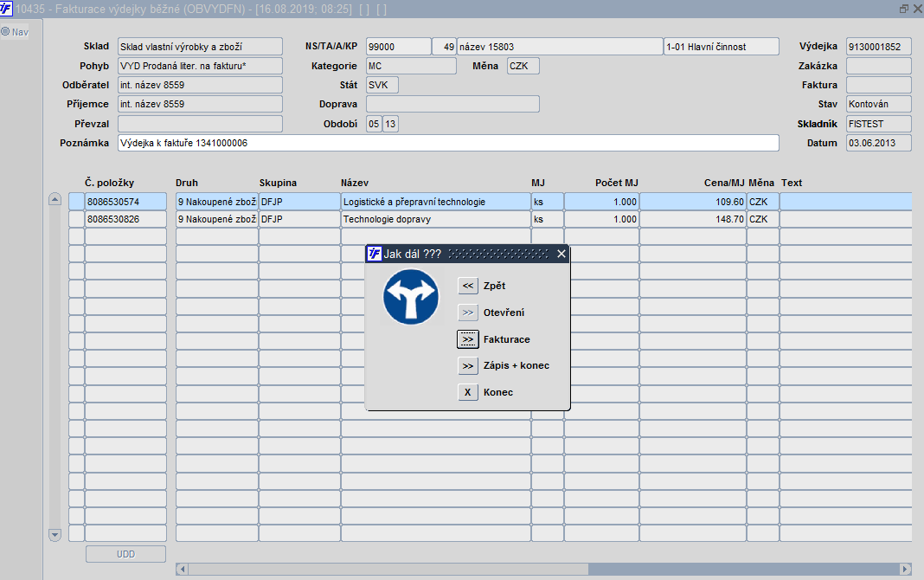Click the app logo in main title bar
The height and width of the screenshot is (580, 924).
(6, 9)
